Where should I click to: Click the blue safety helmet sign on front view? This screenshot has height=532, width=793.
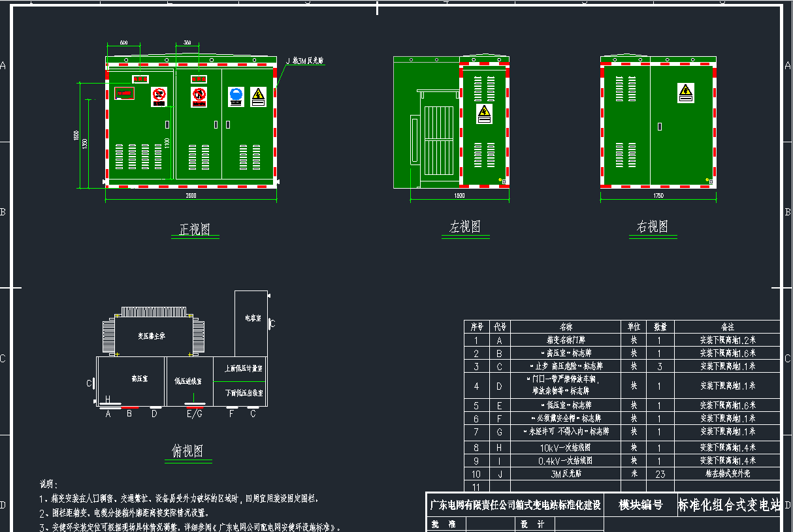click(x=236, y=97)
